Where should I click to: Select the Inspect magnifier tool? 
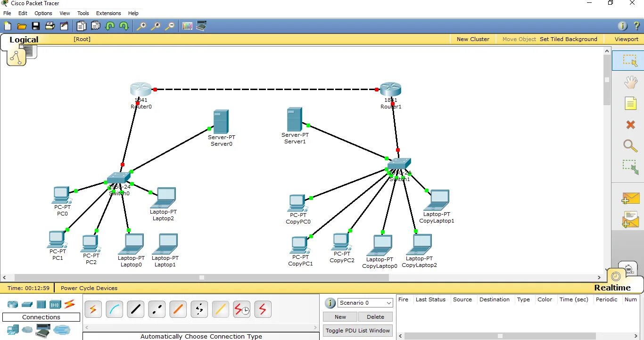[x=630, y=145]
